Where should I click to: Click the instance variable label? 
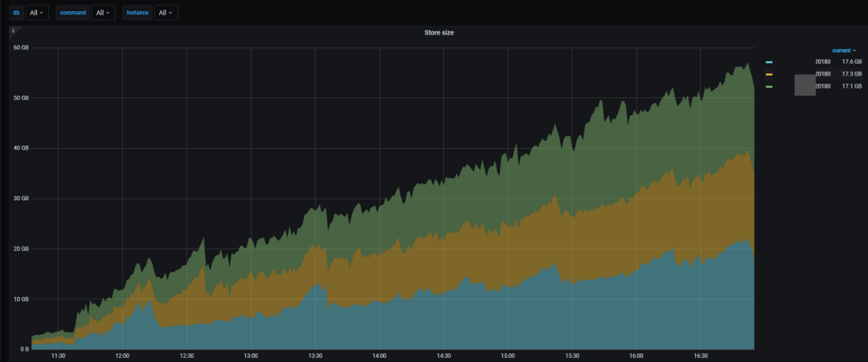pyautogui.click(x=137, y=12)
